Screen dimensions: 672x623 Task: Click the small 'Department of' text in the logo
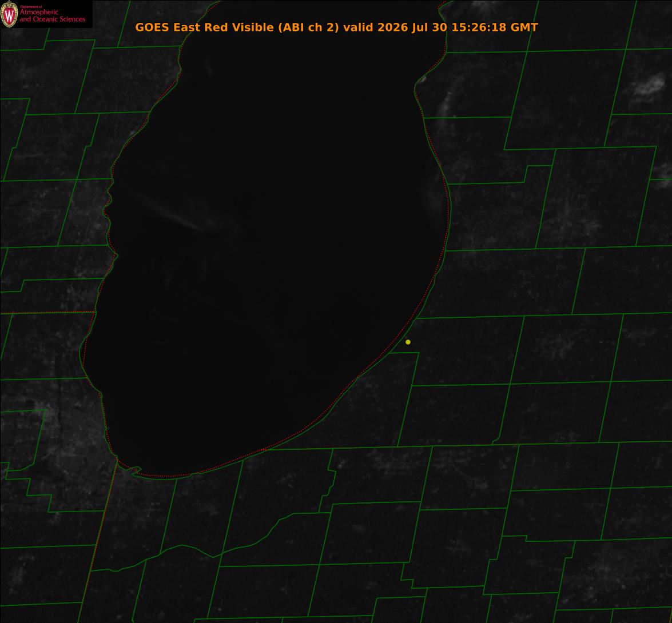click(x=31, y=7)
